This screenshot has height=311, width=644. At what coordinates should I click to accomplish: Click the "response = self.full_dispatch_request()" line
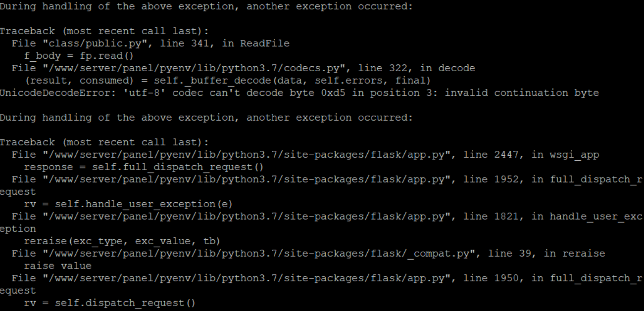pos(144,167)
